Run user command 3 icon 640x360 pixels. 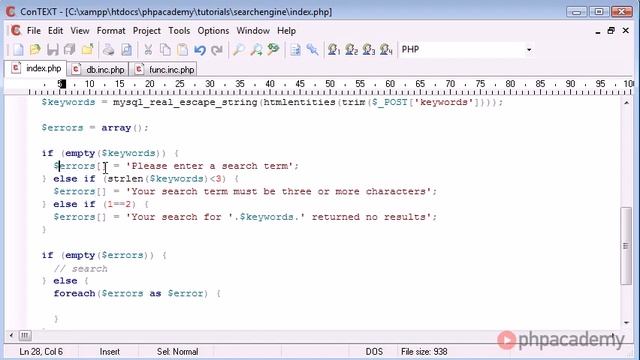(x=369, y=50)
